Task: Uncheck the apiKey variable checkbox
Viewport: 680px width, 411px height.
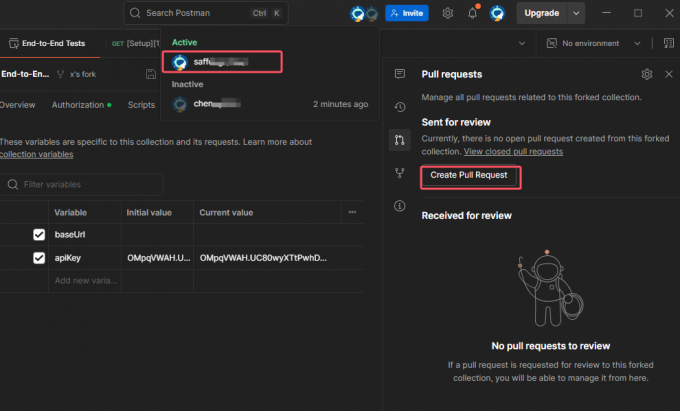Action: (39, 258)
